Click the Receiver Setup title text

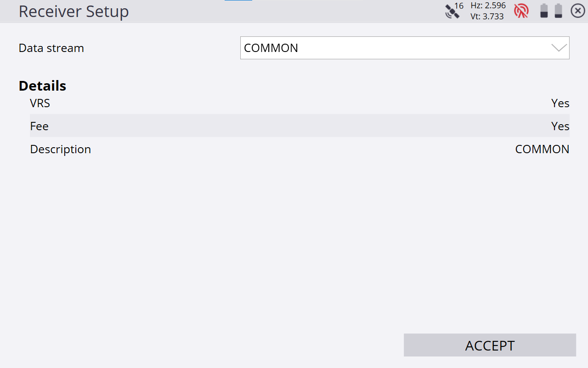click(x=73, y=11)
